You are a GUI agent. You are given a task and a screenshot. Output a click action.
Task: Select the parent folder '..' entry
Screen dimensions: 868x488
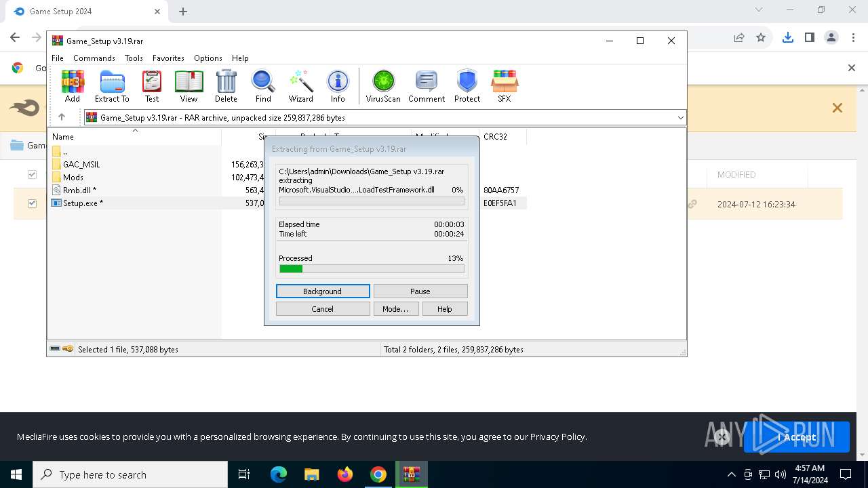click(x=65, y=152)
